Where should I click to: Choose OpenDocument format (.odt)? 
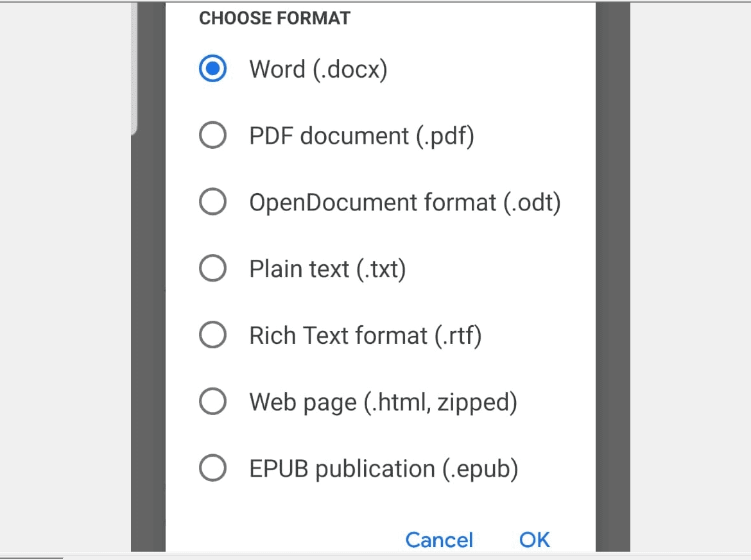[212, 201]
